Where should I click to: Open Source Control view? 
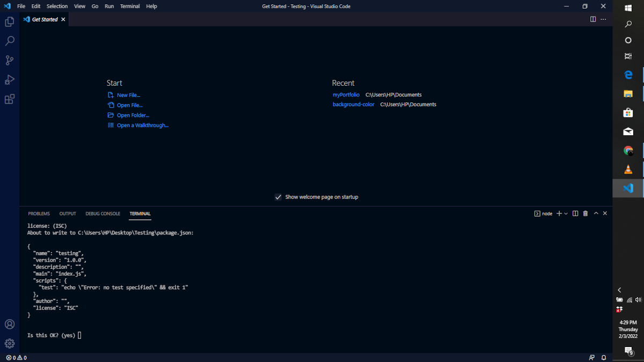tap(10, 60)
